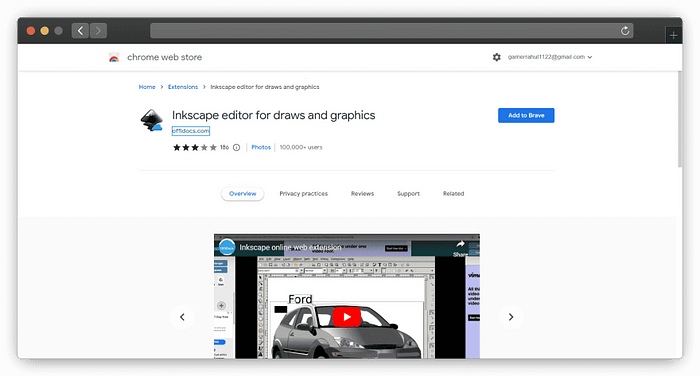Click the Add to Brave button
The height and width of the screenshot is (376, 700).
526,115
